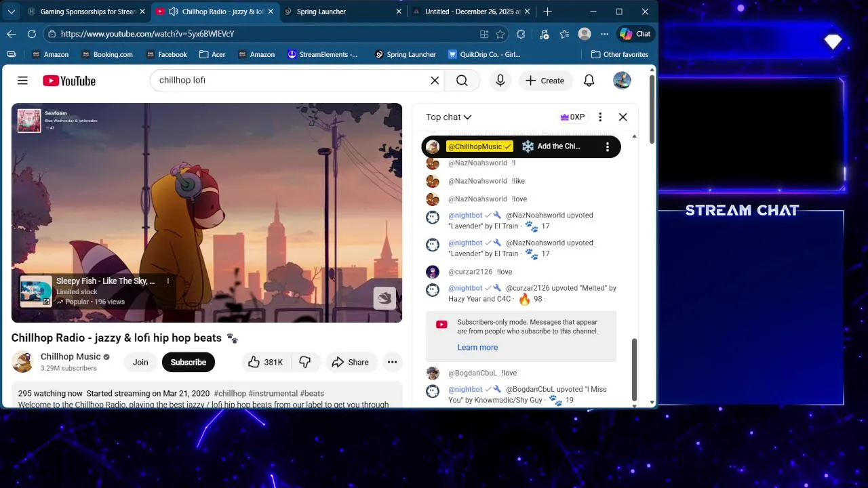Share the Chillhop Radio stream
This screenshot has width=868, height=488.
351,362
